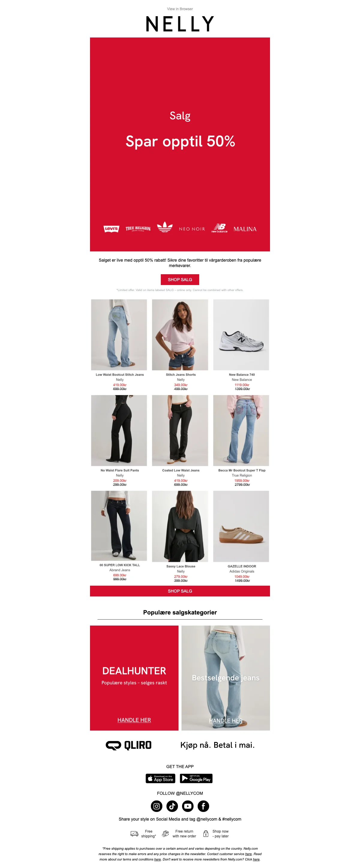Image resolution: width=360 pixels, height=868 pixels.
Task: Click the NELLY header logo
Action: coord(180,24)
